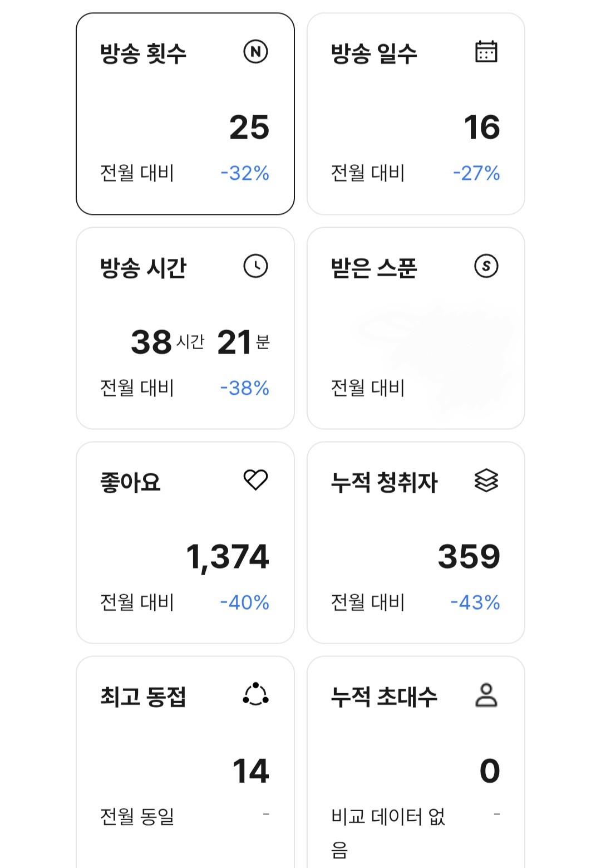This screenshot has height=868, width=601.
Task: Click the clock icon on 방송 시간
Action: coord(255,266)
